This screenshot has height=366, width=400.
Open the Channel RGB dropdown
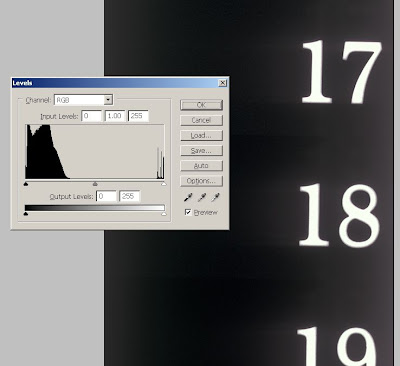tap(83, 100)
